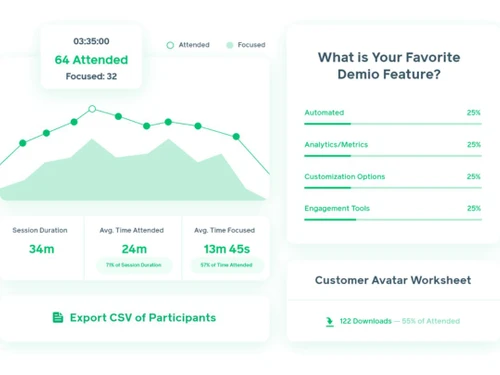Select the Customization Options poll option label

click(345, 177)
